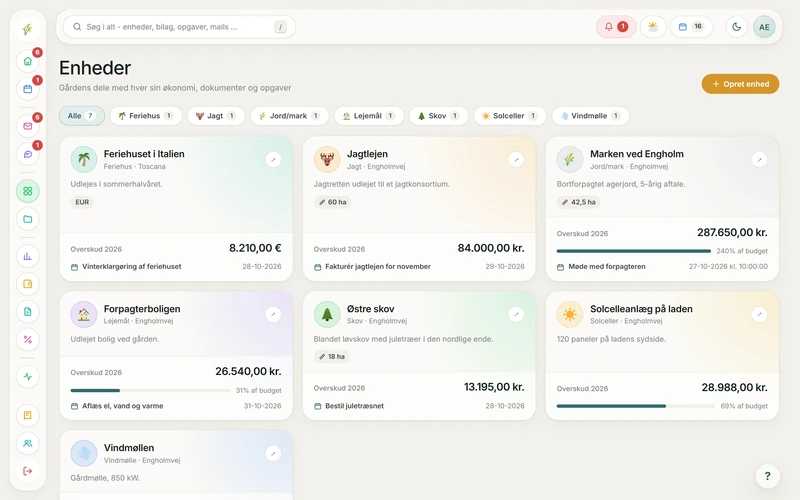Open Solcelleanlæg på laden via its arrow icon
This screenshot has height=500, width=800.
(x=759, y=314)
